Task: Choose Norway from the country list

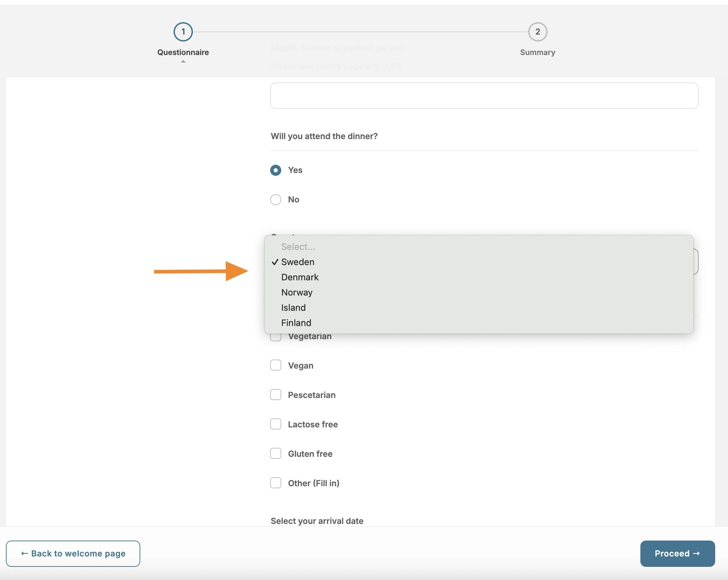Action: click(297, 292)
